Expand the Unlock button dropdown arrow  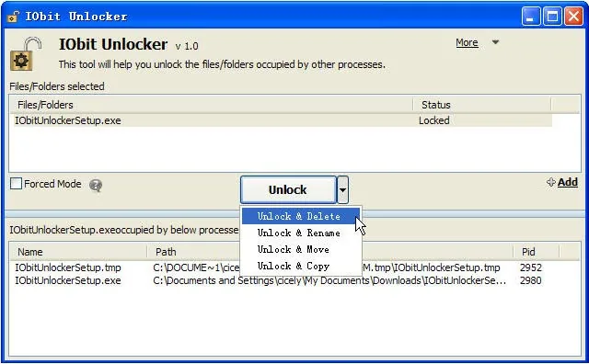(x=342, y=190)
